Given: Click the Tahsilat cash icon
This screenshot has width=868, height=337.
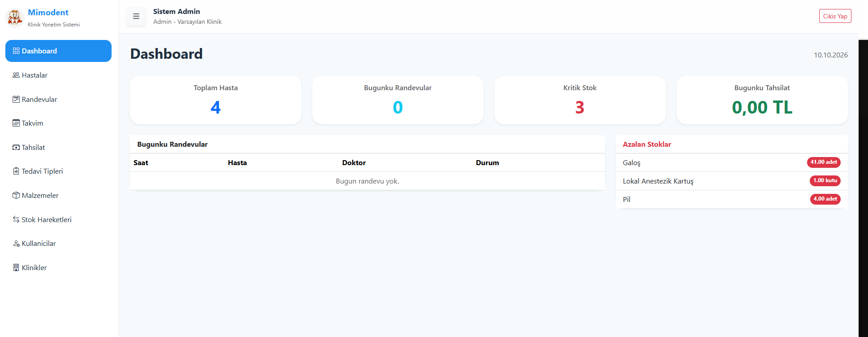Looking at the screenshot, I should tap(16, 147).
